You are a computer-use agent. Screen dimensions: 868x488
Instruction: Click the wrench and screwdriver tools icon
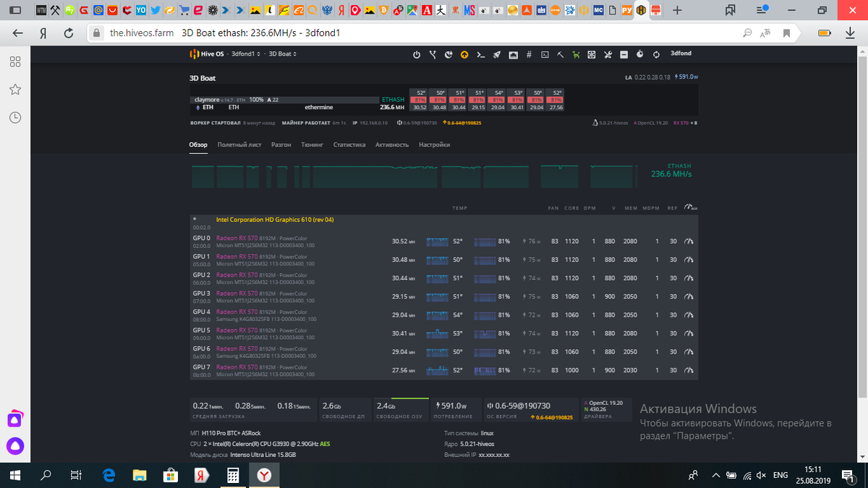pos(608,54)
